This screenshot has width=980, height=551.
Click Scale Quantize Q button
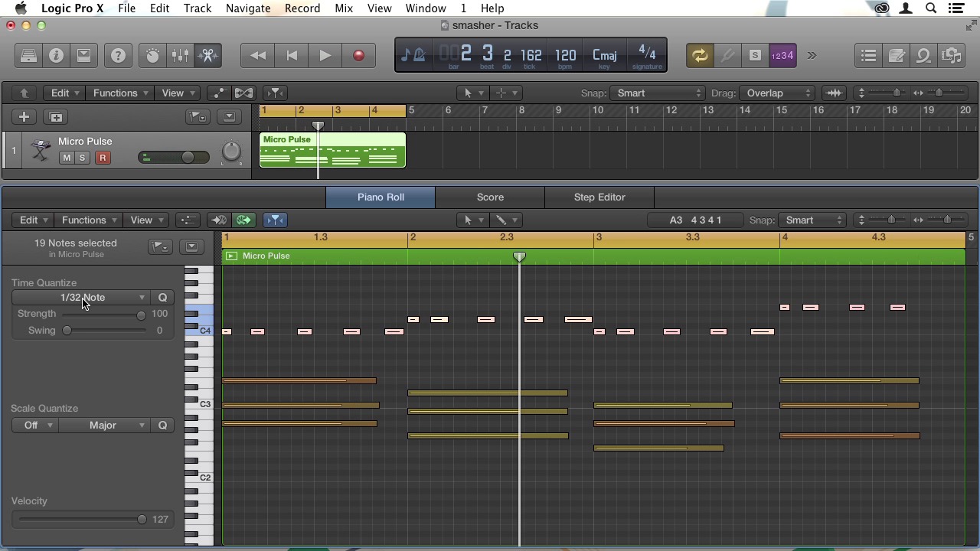click(162, 425)
